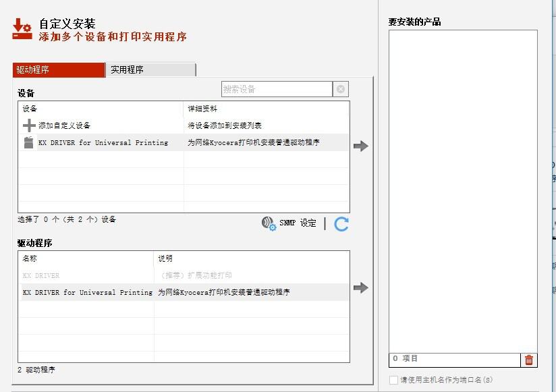The width and height of the screenshot is (556, 392).
Task: Select the greyed KX DRIVER driver row
Action: (x=184, y=275)
